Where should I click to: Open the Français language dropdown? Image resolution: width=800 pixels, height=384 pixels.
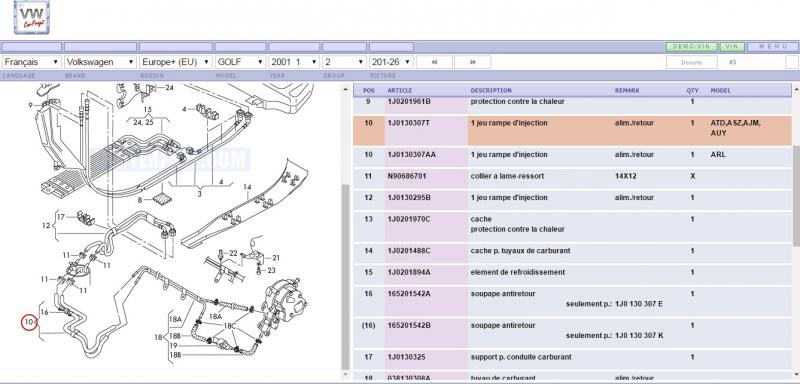coord(32,62)
